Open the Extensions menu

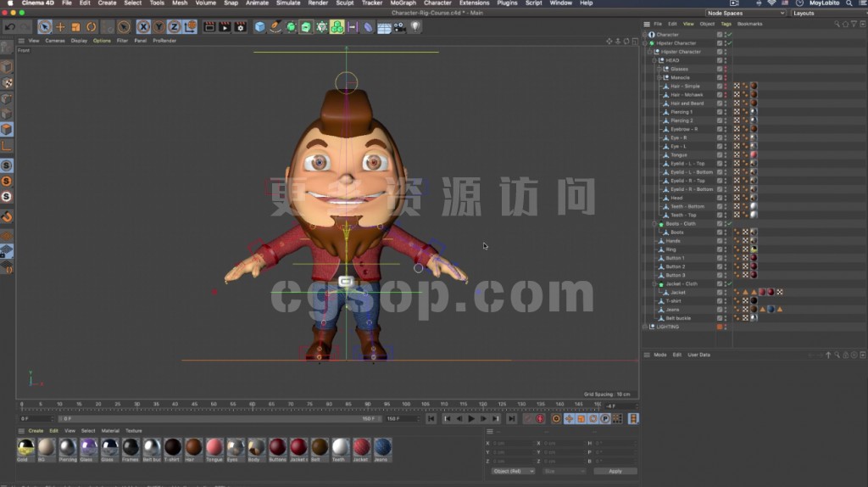click(x=474, y=3)
